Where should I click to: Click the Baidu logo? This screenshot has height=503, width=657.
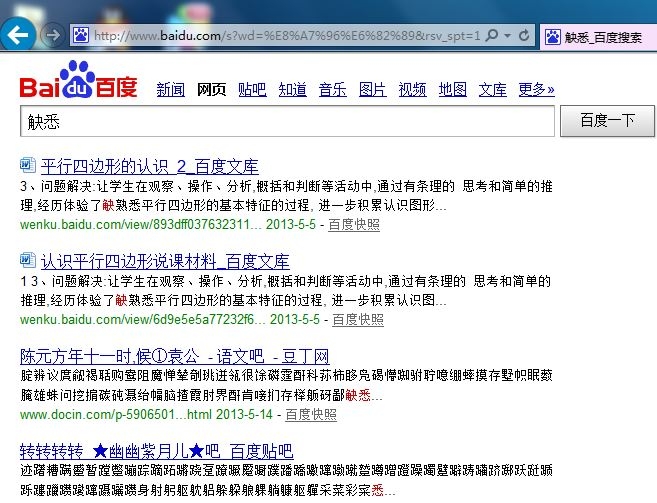coord(78,80)
